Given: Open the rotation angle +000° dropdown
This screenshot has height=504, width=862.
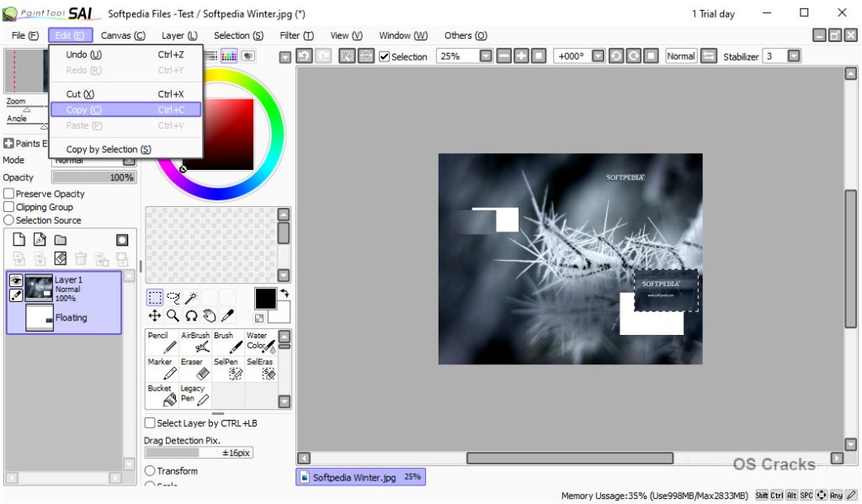Looking at the screenshot, I should 599,56.
